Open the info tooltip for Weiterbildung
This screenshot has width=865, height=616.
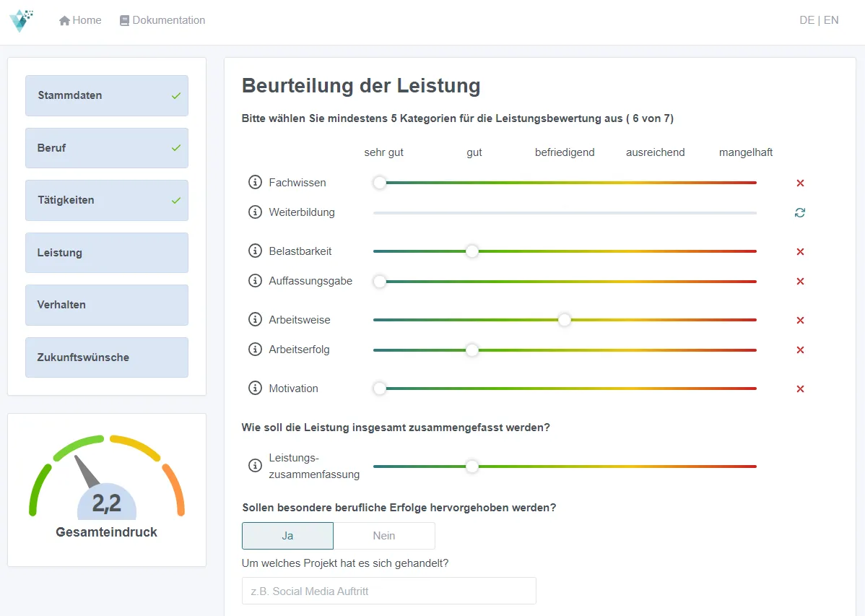coord(255,212)
